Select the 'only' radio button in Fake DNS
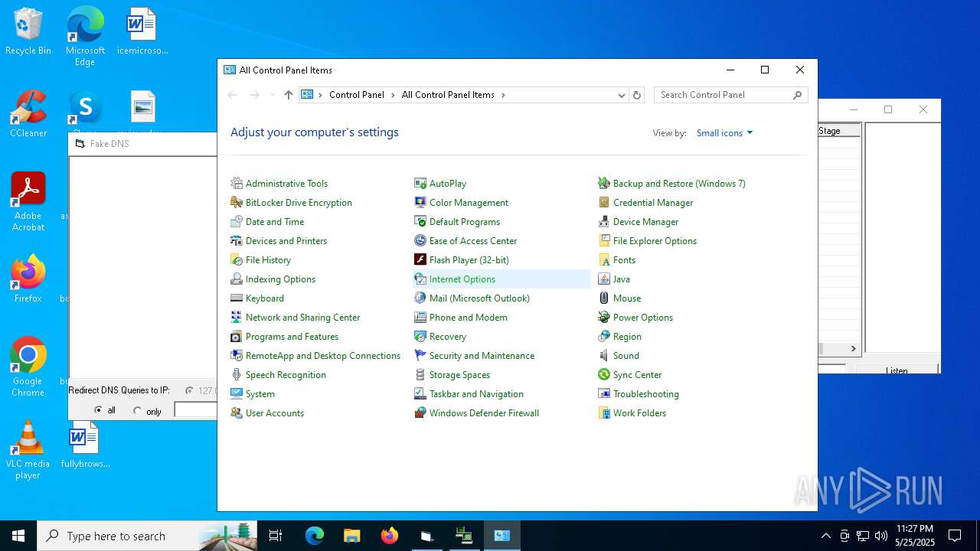980x551 pixels. tap(138, 411)
